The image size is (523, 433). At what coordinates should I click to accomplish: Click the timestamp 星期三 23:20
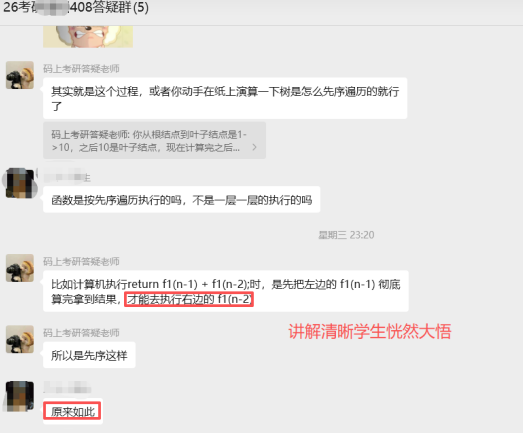(x=346, y=235)
